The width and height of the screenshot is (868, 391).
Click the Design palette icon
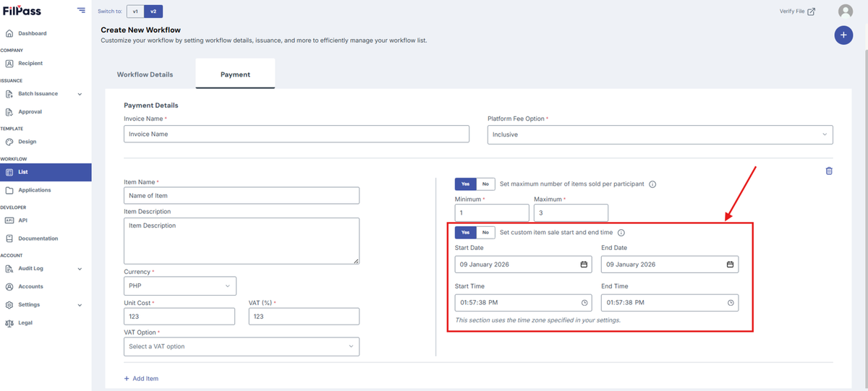click(x=9, y=142)
